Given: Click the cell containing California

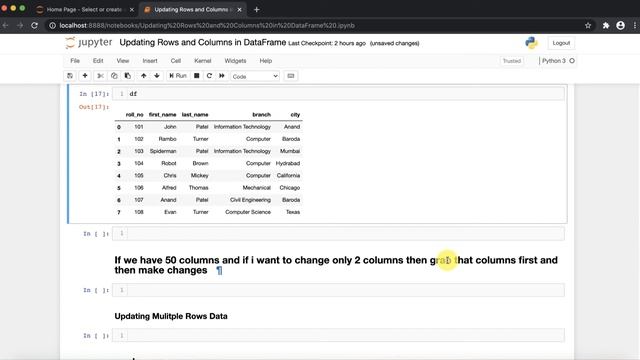Looking at the screenshot, I should click(288, 176).
